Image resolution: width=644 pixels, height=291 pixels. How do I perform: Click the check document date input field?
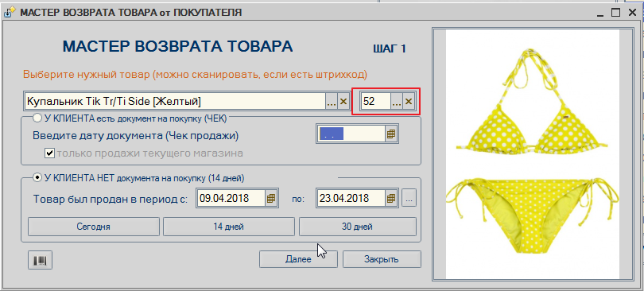pyautogui.click(x=351, y=134)
